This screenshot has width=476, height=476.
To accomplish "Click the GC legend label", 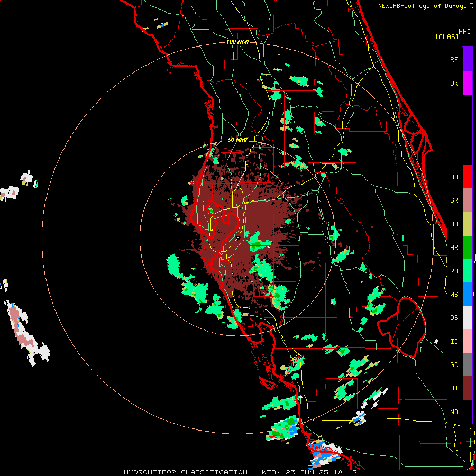I will (454, 365).
